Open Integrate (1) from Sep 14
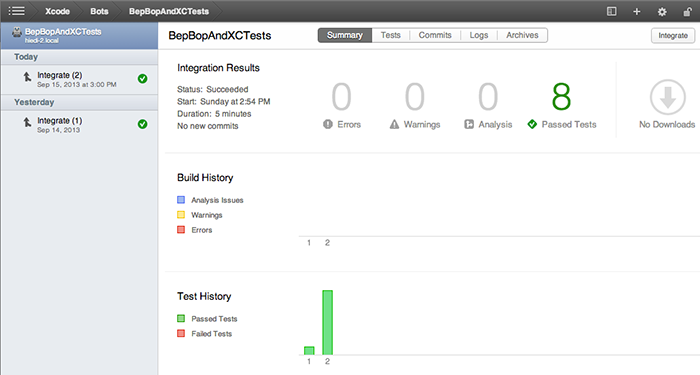This screenshot has height=375, width=700. [79, 125]
